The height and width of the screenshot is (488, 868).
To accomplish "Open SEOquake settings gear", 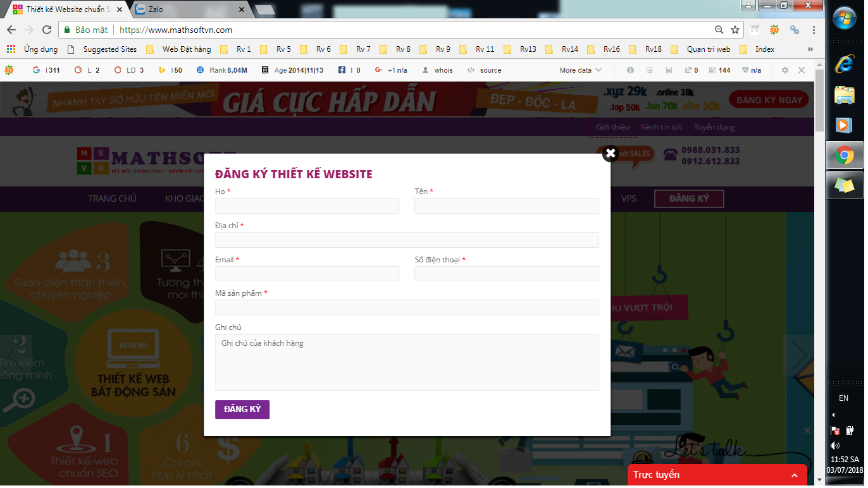I will [785, 70].
